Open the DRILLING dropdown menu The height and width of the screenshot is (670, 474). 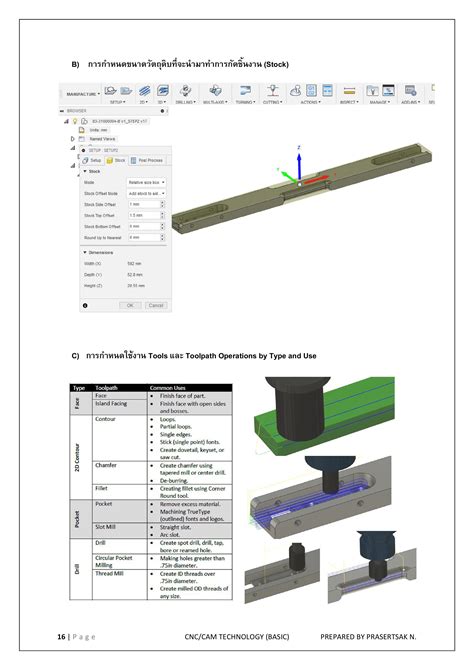(185, 103)
